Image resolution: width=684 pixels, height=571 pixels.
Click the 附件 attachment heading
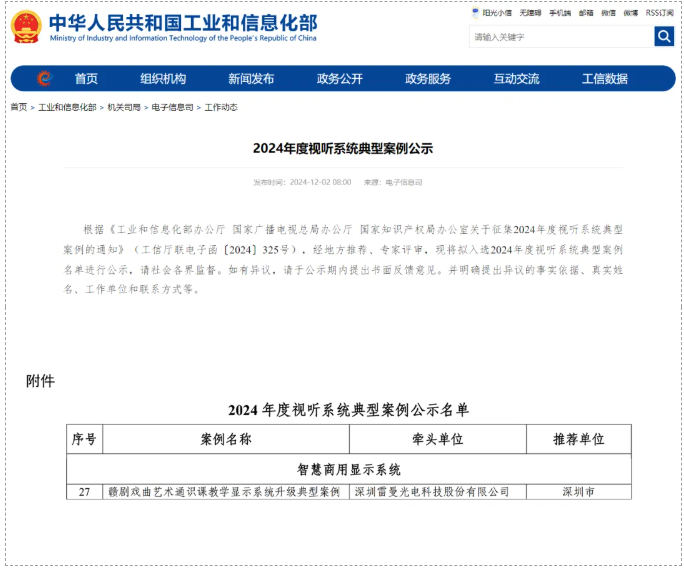pos(40,381)
